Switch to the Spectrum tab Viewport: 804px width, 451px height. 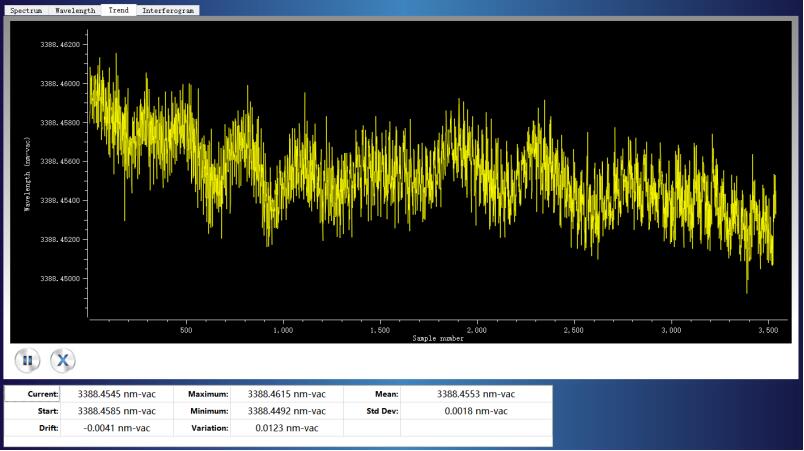point(26,10)
